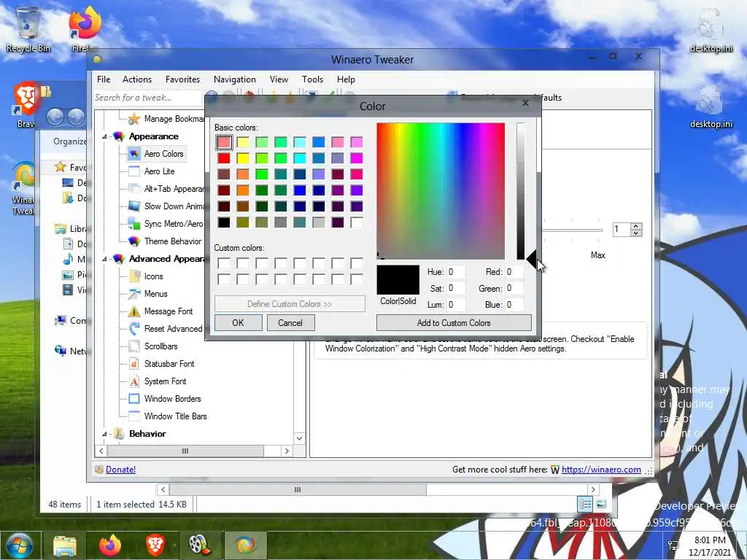747x560 pixels.
Task: Click the System Font icon
Action: click(134, 381)
